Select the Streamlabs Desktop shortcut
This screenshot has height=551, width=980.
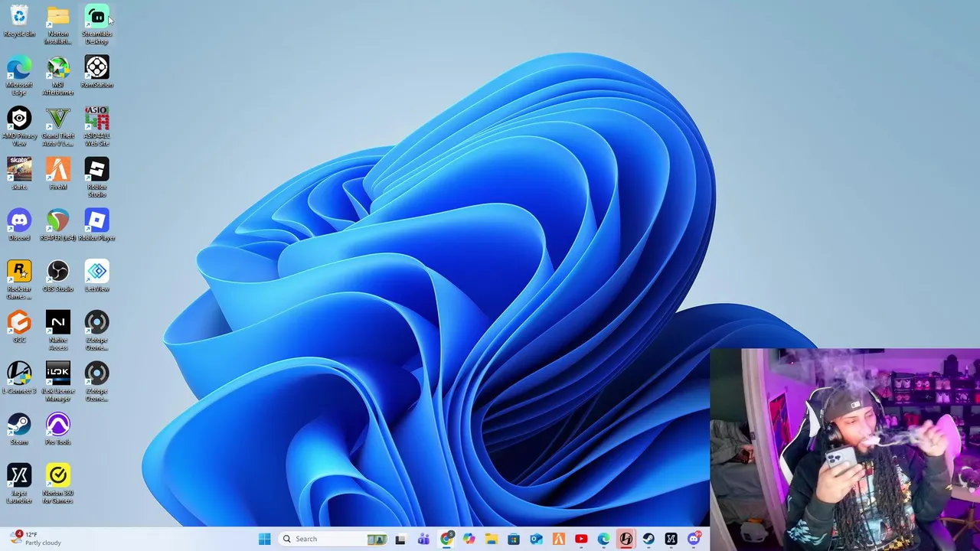tap(96, 24)
